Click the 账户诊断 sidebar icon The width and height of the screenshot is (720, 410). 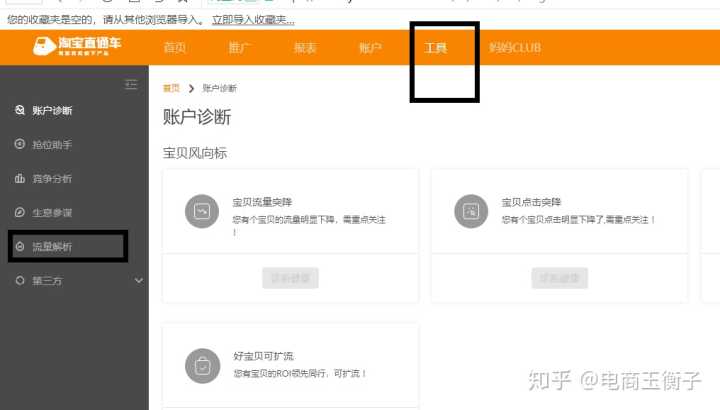click(19, 110)
